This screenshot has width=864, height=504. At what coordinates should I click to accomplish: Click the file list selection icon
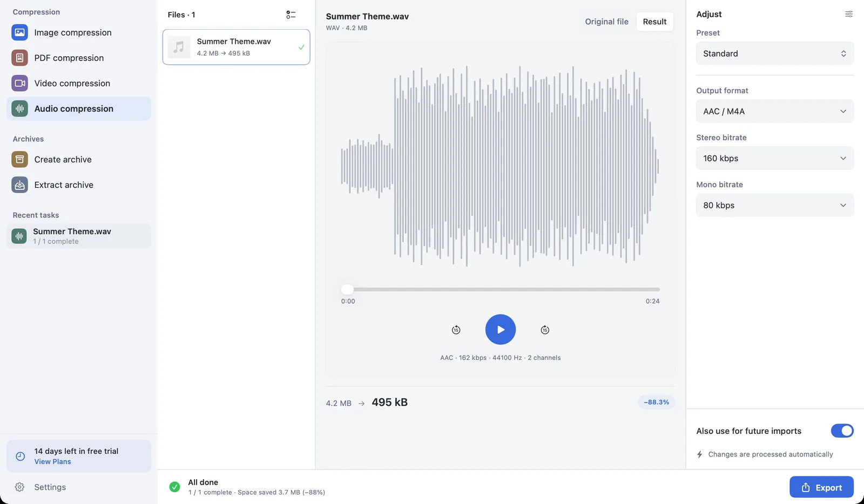[291, 15]
